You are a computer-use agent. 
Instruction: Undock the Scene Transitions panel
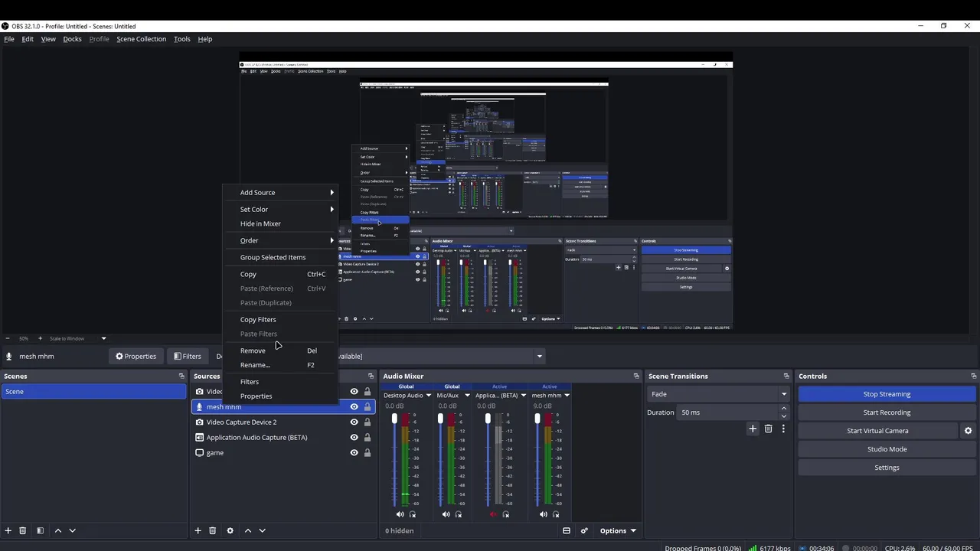click(x=786, y=376)
